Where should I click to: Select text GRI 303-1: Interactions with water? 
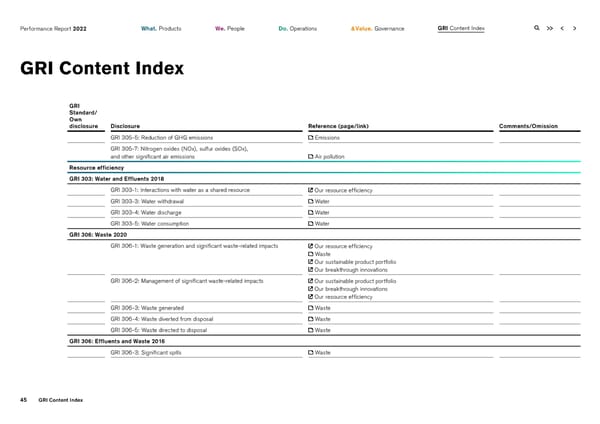coord(180,190)
